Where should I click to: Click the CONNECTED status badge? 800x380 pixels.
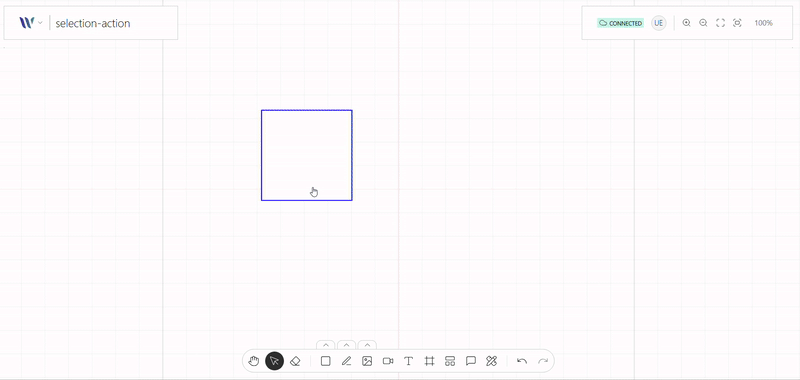(x=620, y=23)
